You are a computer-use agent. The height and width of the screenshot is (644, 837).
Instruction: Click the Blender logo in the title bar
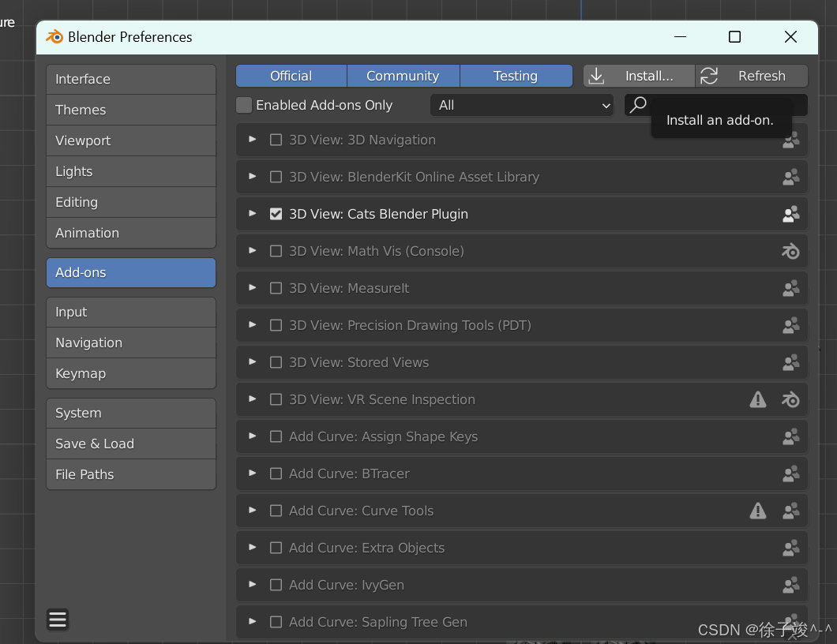click(54, 37)
